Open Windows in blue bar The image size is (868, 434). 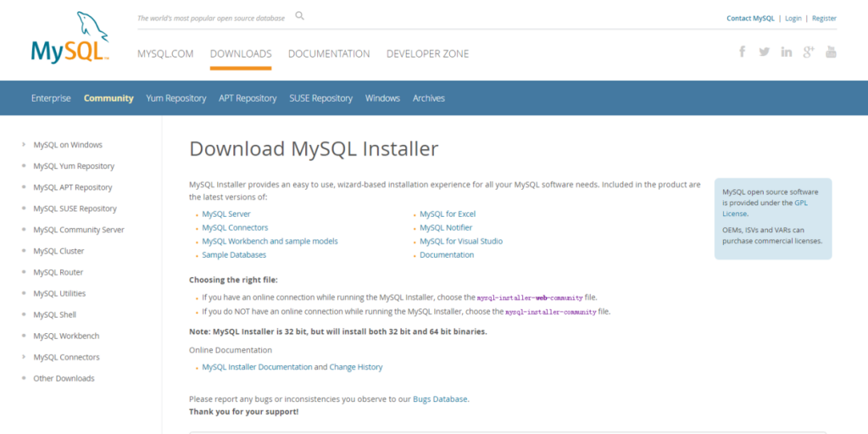click(382, 98)
